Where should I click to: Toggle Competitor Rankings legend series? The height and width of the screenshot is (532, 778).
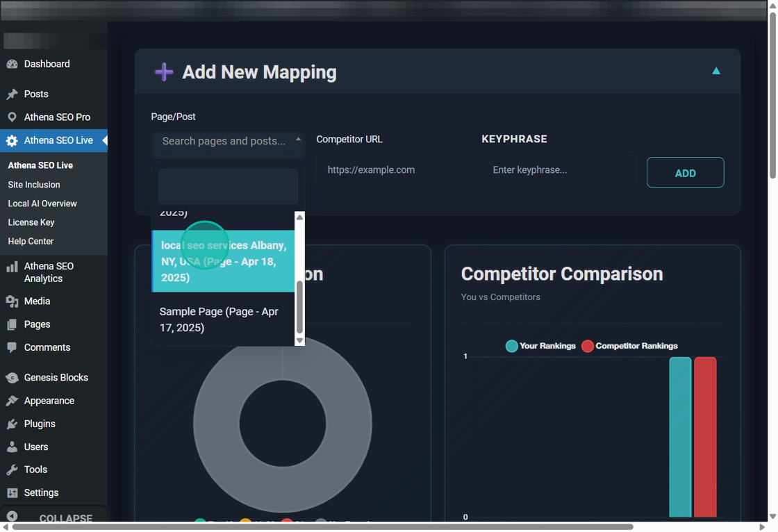(x=629, y=346)
